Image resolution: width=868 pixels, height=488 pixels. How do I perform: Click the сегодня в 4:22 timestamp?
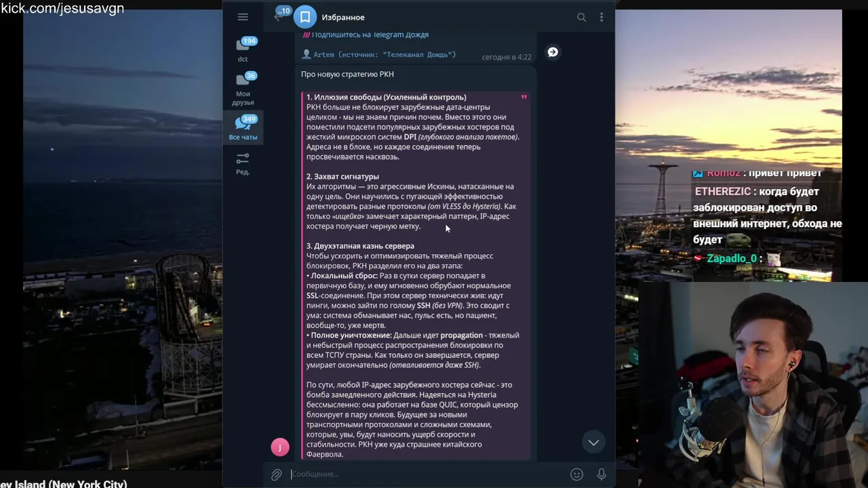point(507,57)
